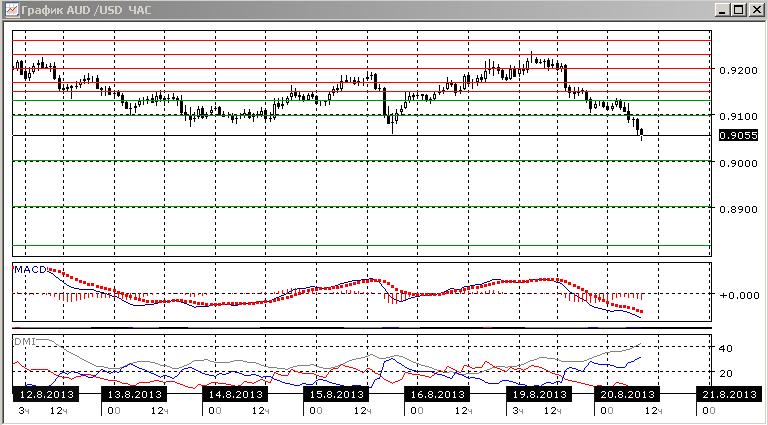This screenshot has width=768, height=425.
Task: Click the window title 'График AUD /USD ЧАС'
Action: click(86, 10)
